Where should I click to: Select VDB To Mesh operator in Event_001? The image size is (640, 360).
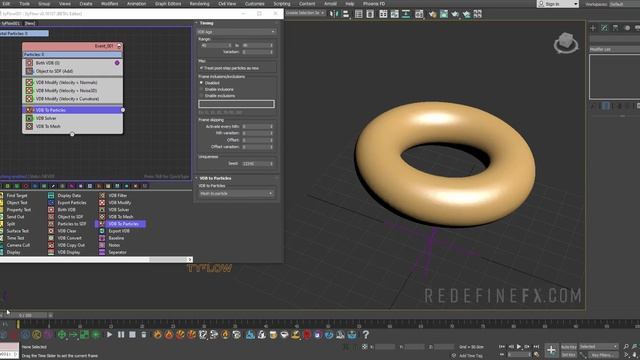tap(72, 127)
